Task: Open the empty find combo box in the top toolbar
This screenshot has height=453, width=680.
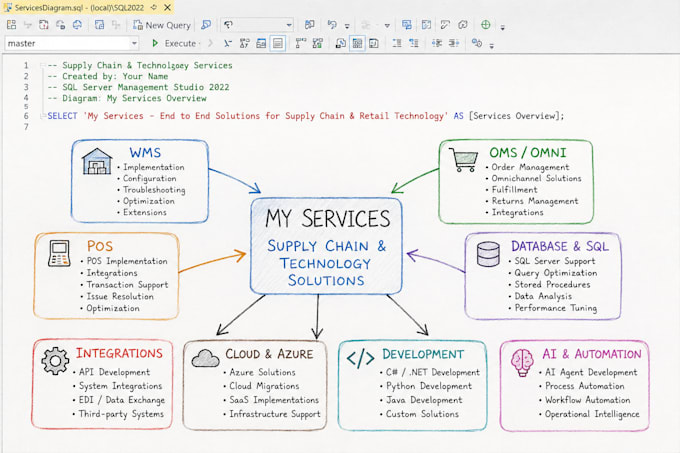Action: 257,25
